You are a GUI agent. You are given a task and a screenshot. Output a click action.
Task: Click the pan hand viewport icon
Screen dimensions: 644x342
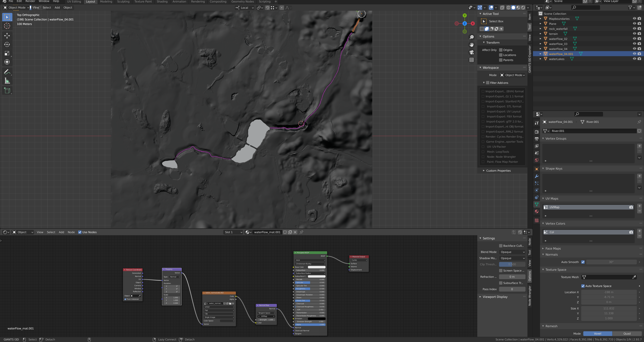click(x=471, y=45)
